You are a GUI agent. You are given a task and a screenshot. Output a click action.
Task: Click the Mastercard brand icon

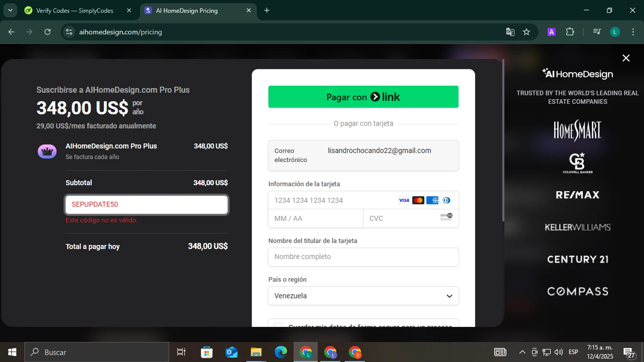418,200
